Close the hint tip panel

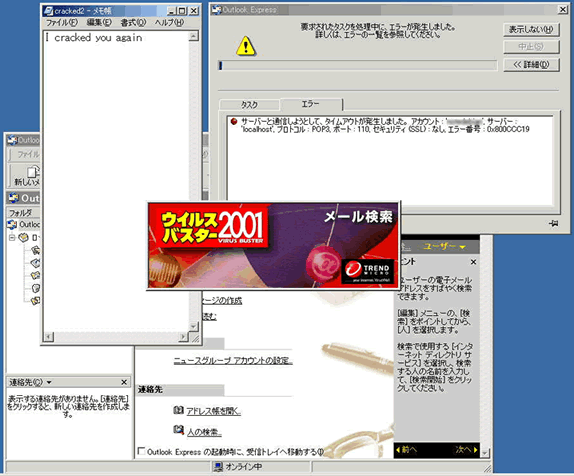(x=473, y=262)
